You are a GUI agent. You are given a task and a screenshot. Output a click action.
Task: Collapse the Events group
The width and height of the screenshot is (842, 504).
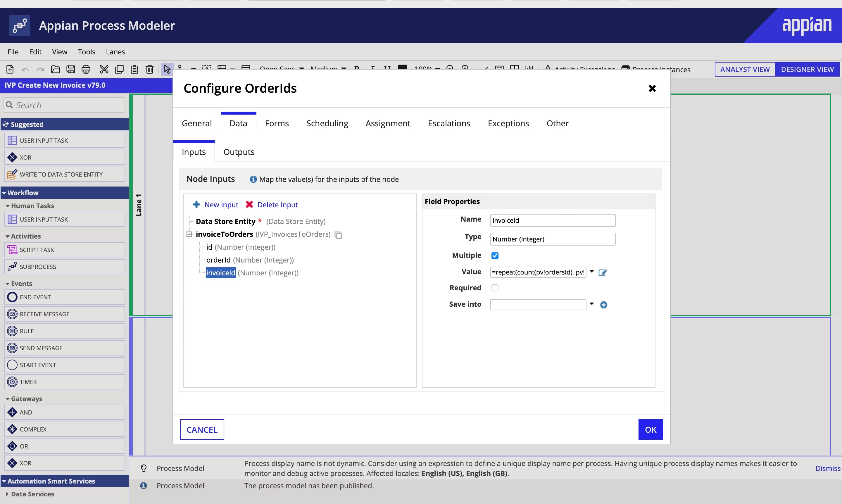pos(8,284)
